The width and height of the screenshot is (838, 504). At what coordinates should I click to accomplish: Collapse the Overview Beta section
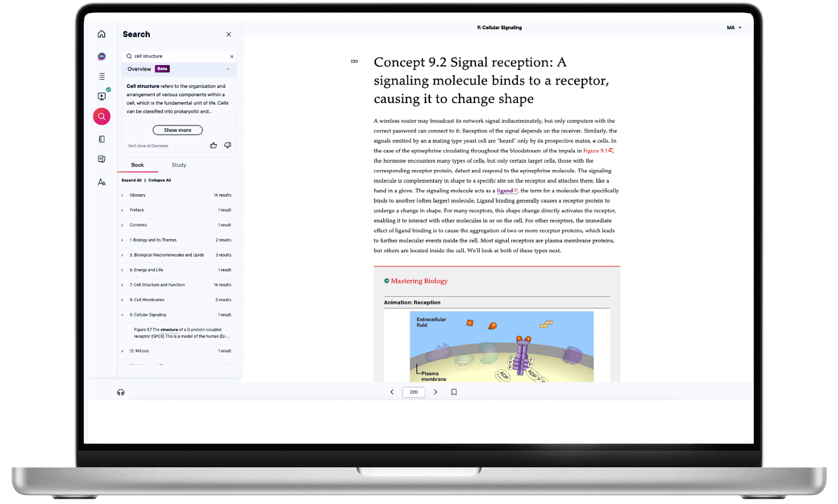(228, 69)
